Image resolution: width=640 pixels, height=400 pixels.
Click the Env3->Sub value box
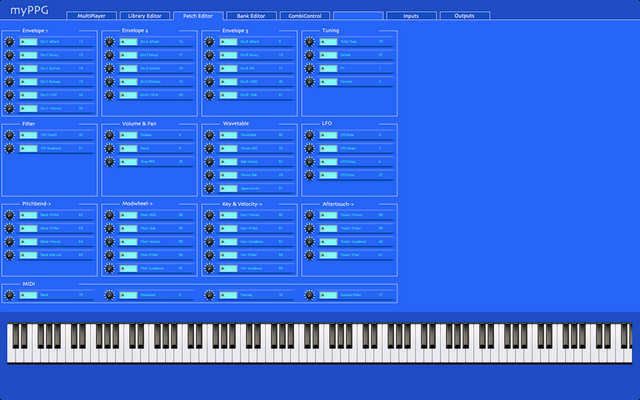coord(229,95)
